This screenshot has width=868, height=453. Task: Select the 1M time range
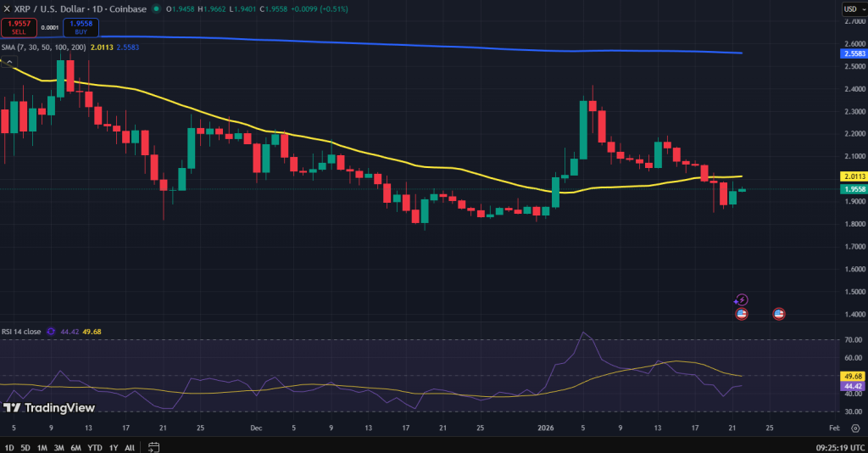click(x=42, y=447)
